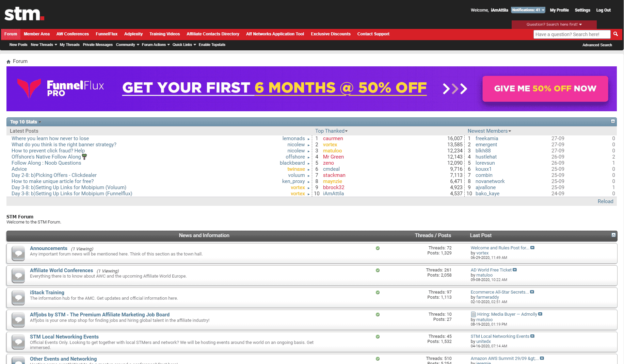Click go-to-post arrow beside blackbeard
The width and height of the screenshot is (624, 364).
click(308, 163)
